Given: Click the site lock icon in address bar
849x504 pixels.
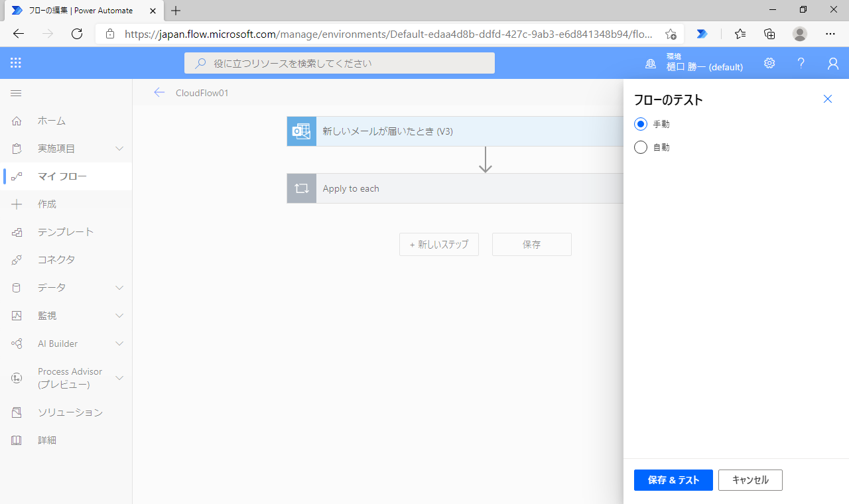Looking at the screenshot, I should pos(110,34).
